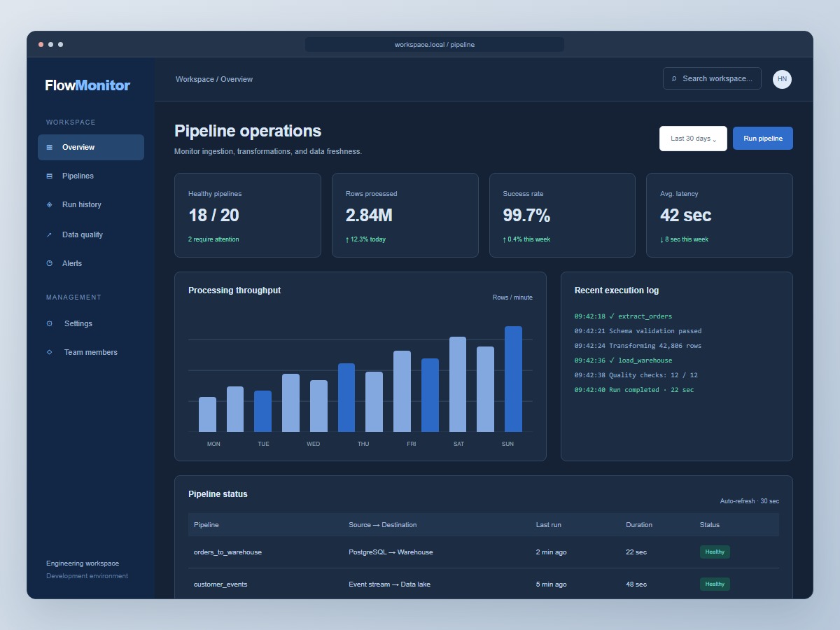Click the Pipelines sidebar icon
840x630 pixels.
click(x=49, y=176)
